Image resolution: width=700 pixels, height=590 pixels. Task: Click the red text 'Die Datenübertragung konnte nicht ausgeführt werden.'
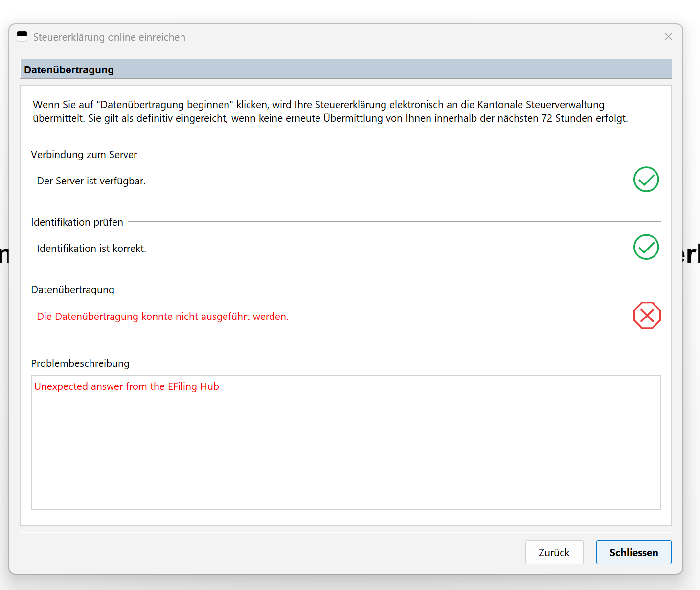tap(162, 317)
